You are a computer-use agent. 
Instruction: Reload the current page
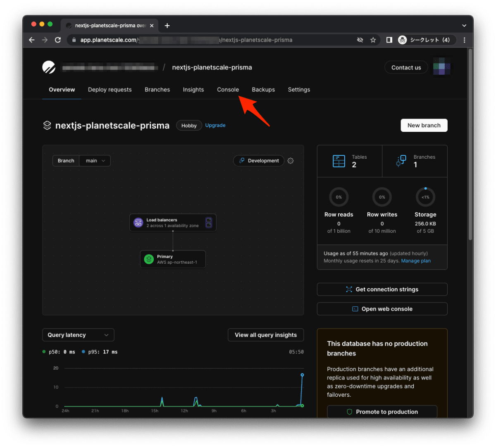[58, 40]
